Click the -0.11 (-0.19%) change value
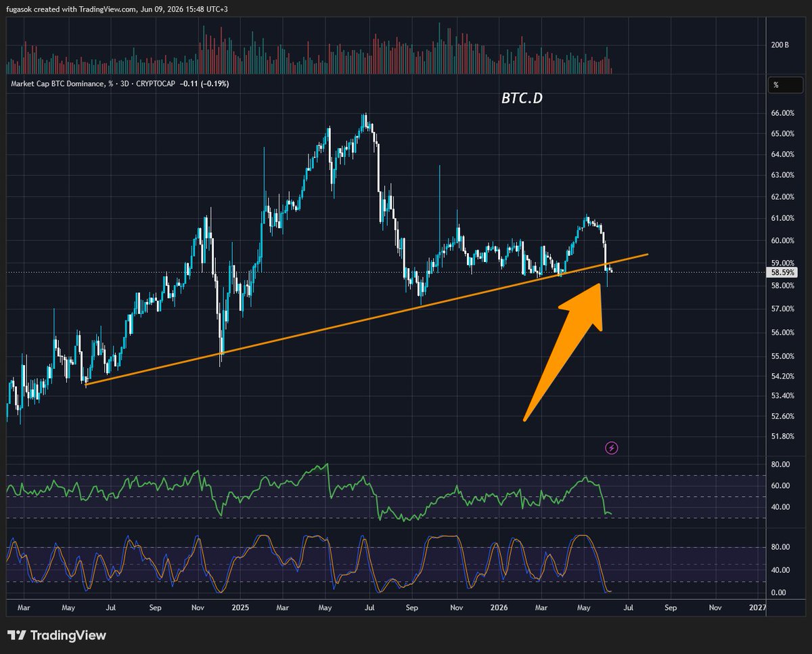 pos(206,84)
